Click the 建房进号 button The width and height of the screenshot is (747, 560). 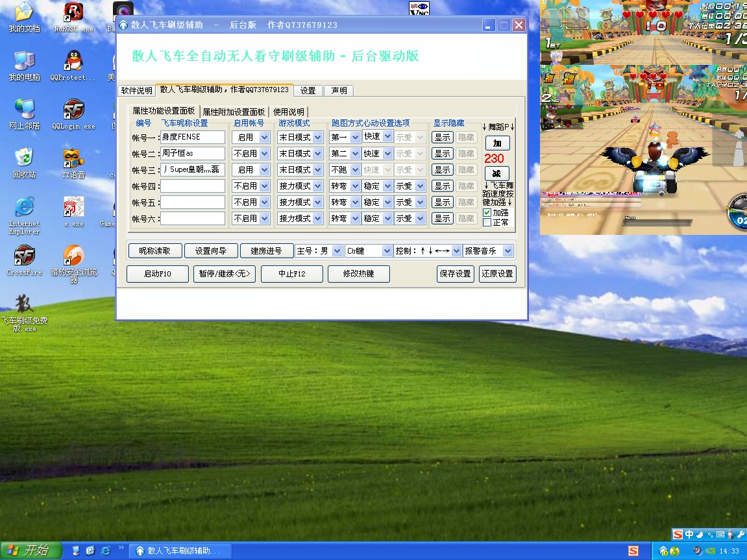[266, 251]
